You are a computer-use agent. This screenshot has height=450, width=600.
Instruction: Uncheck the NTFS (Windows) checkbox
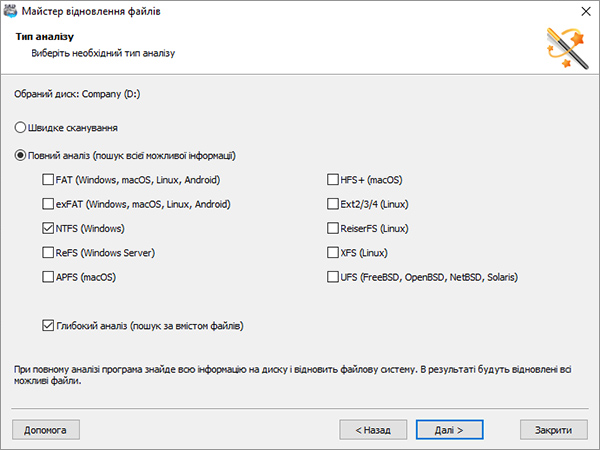pyautogui.click(x=48, y=228)
